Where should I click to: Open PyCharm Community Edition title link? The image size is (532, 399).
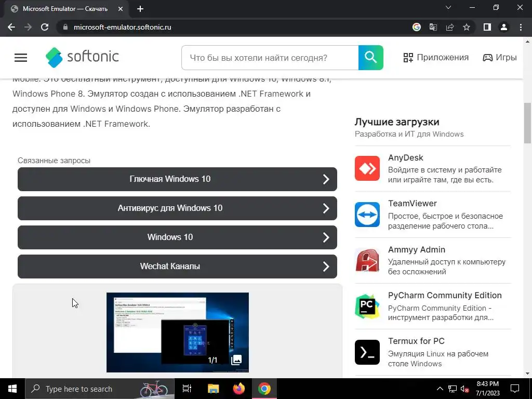(445, 296)
